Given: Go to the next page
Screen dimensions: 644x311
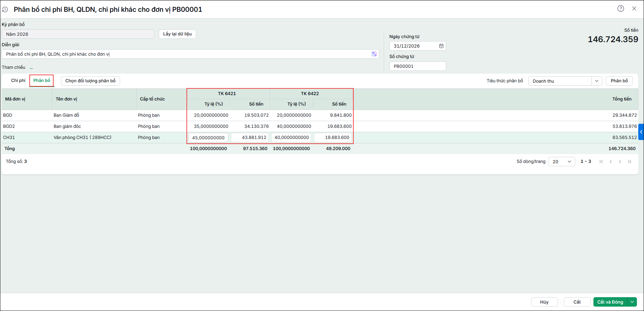Looking at the screenshot, I should tap(620, 162).
